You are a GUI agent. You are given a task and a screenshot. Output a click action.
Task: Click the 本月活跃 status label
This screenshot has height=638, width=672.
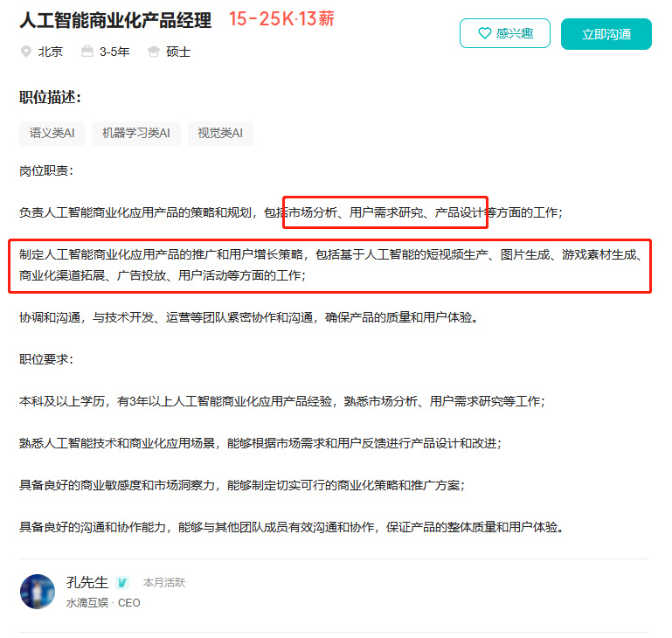(164, 583)
